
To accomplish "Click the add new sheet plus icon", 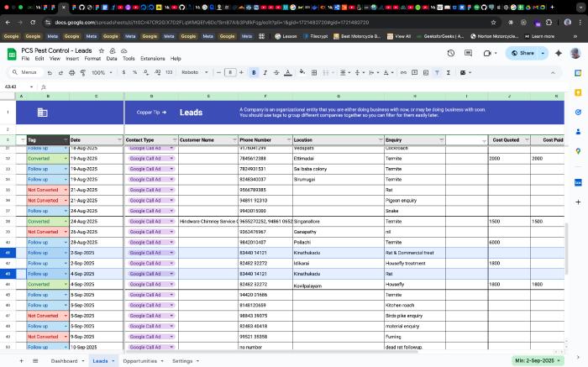I will tap(21, 360).
